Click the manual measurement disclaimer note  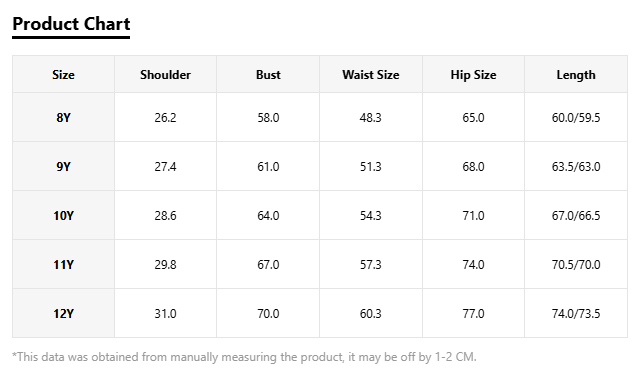244,357
